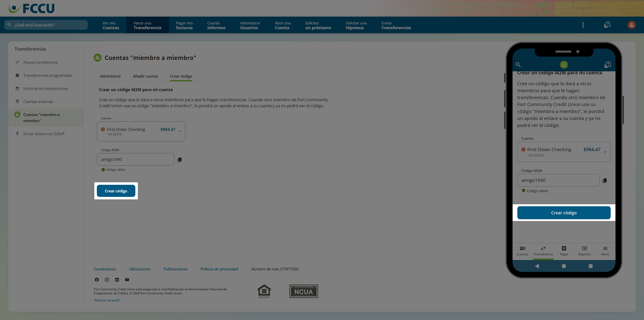Switch to the Añadir cuenta tab

click(145, 76)
